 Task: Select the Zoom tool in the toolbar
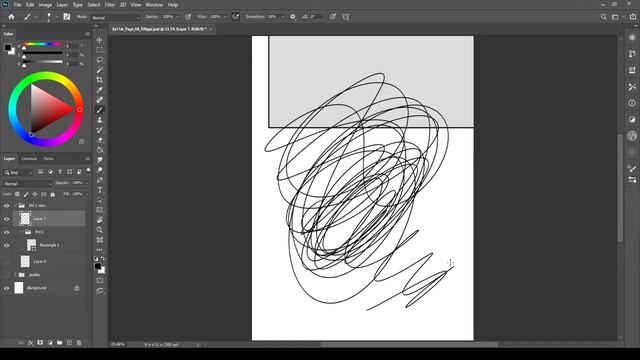point(100,230)
